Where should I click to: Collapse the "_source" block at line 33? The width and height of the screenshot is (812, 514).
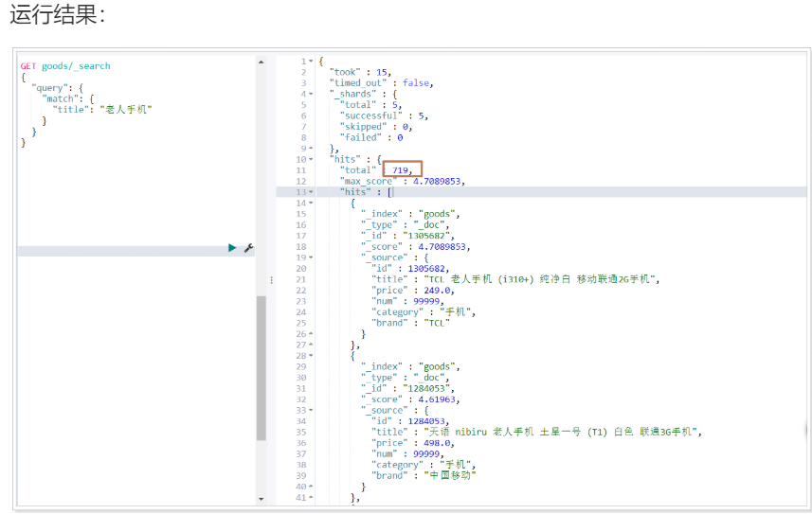pos(311,410)
